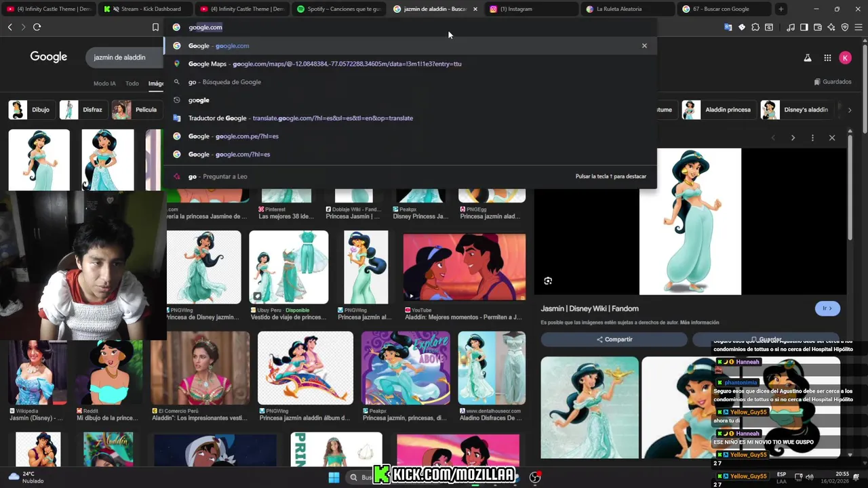Reload the current page
Image resolution: width=868 pixels, height=488 pixels.
click(x=37, y=27)
